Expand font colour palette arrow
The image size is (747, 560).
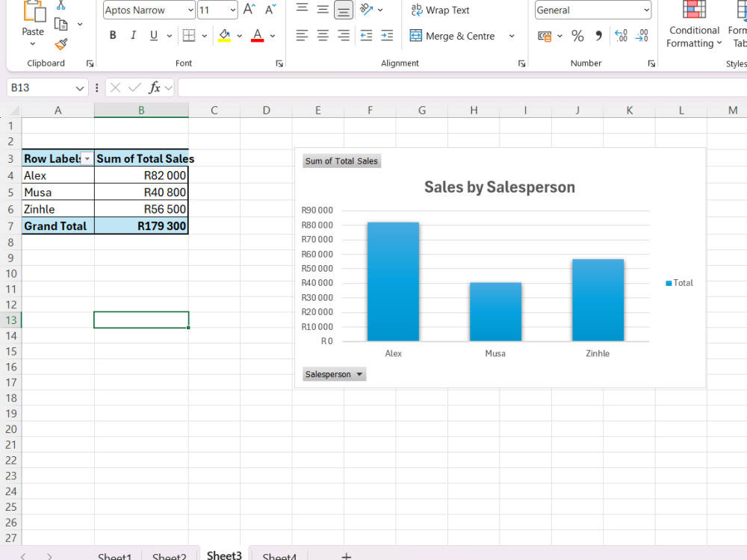[x=273, y=36]
